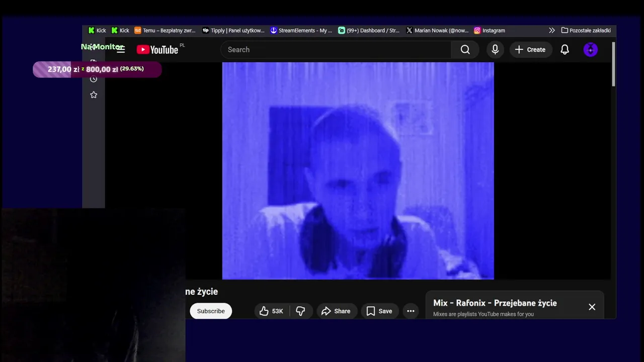The height and width of the screenshot is (362, 644).
Task: Open the Marian Nowak X bookmark
Action: 437,30
